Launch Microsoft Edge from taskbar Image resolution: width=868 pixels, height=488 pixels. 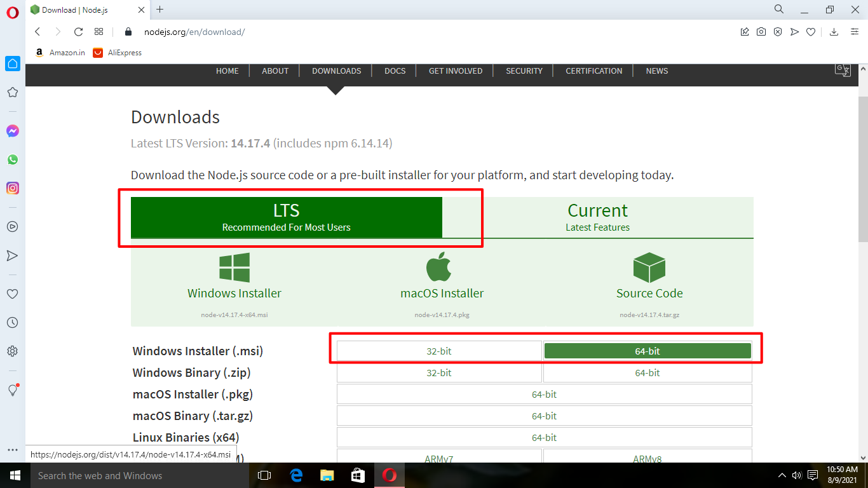pos(296,475)
